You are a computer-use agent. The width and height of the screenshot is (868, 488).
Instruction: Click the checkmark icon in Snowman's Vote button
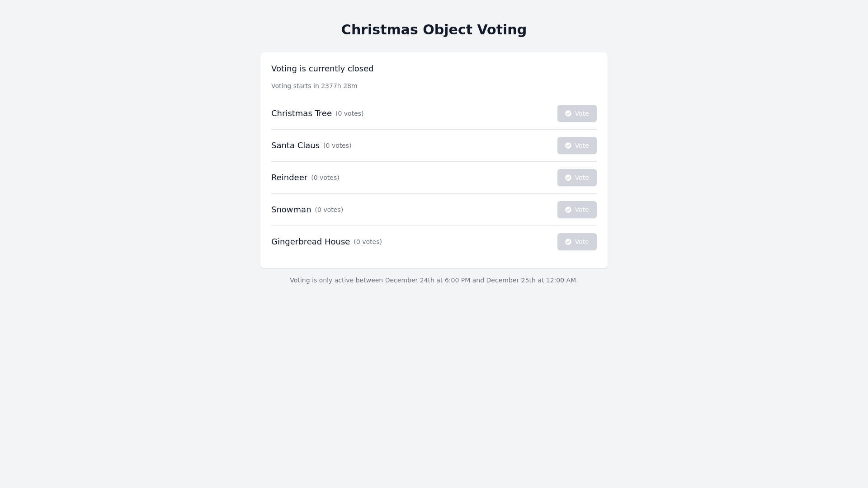(x=568, y=210)
